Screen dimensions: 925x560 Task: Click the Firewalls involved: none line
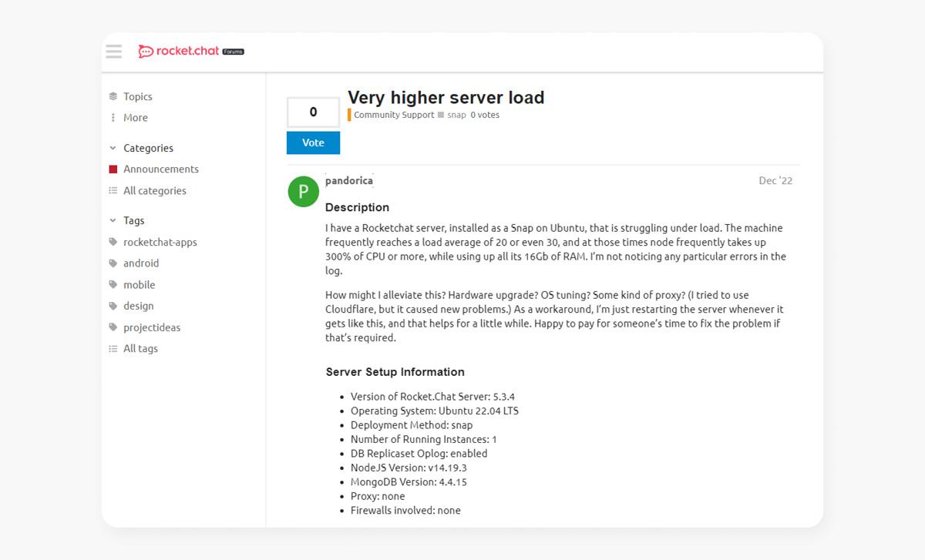(405, 510)
